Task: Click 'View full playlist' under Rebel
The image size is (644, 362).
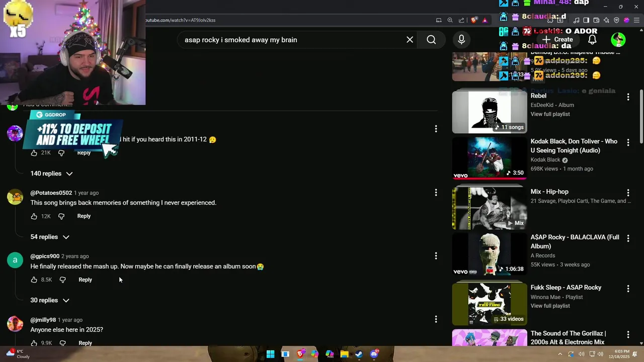Action: pos(550,114)
